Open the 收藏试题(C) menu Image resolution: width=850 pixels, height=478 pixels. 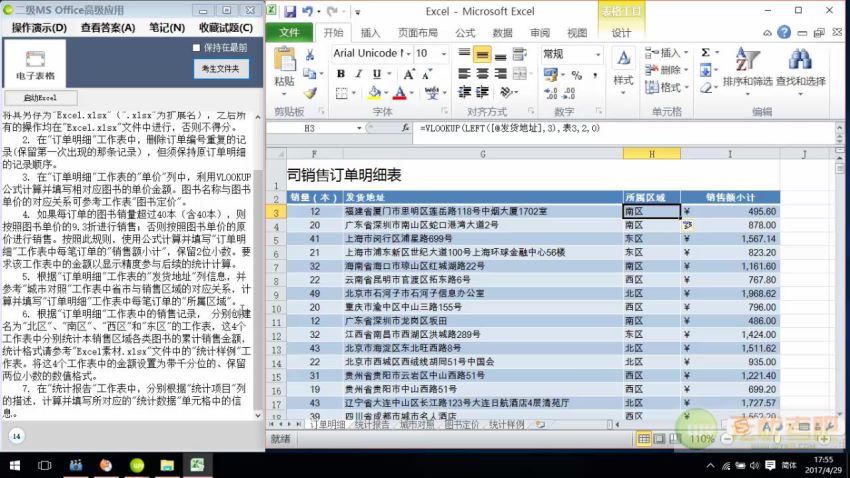[226, 28]
